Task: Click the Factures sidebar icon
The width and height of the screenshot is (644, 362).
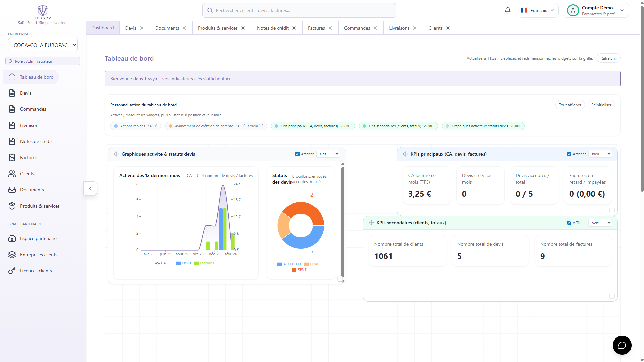Action: tap(12, 157)
